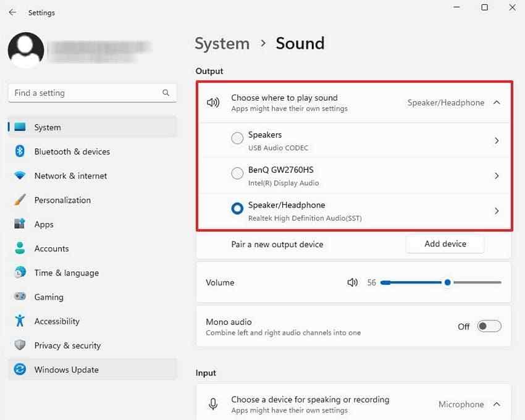
Task: Open the System category in sidebar
Action: point(93,127)
